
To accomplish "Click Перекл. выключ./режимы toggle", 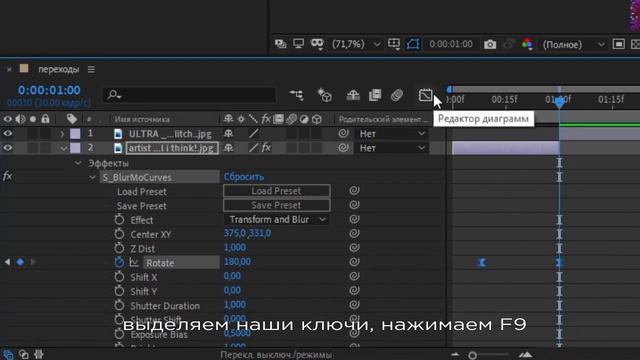I will point(276,355).
